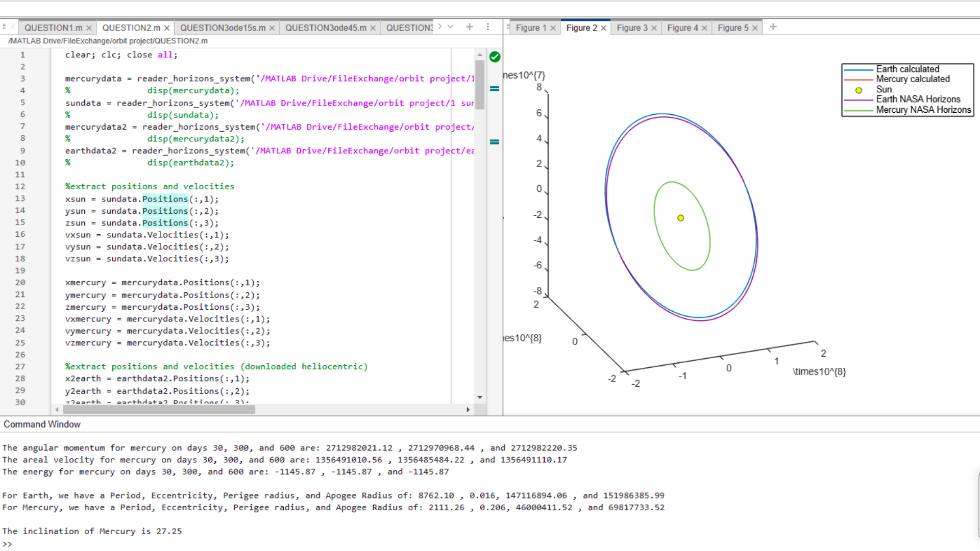Open the Figure 4 tab
The height and width of the screenshot is (551, 980).
[682, 28]
